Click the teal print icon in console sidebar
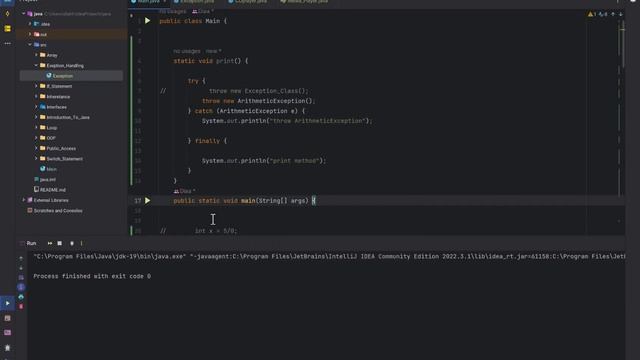 pos(21,297)
